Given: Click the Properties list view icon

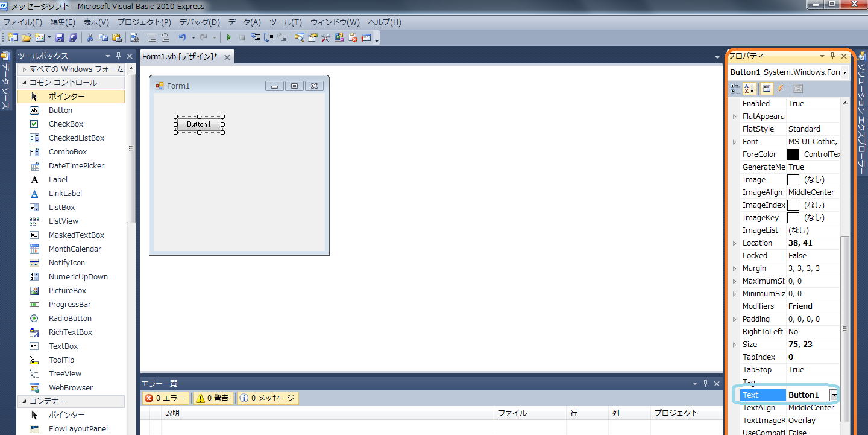Looking at the screenshot, I should coord(766,89).
